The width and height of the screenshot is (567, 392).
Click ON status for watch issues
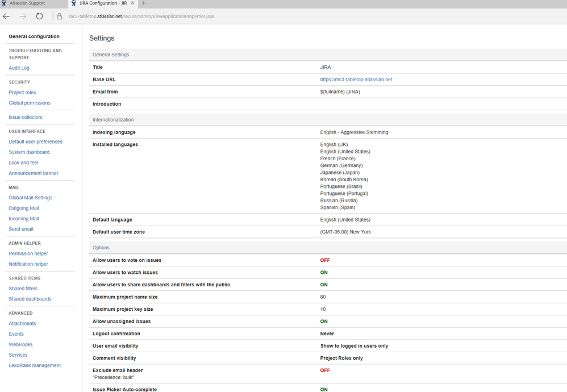pos(324,273)
